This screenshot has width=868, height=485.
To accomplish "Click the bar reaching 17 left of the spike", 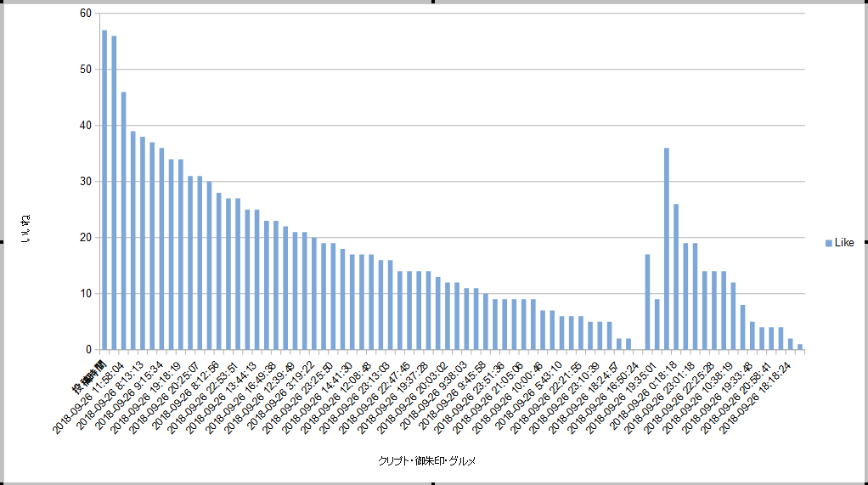I will pyautogui.click(x=647, y=302).
